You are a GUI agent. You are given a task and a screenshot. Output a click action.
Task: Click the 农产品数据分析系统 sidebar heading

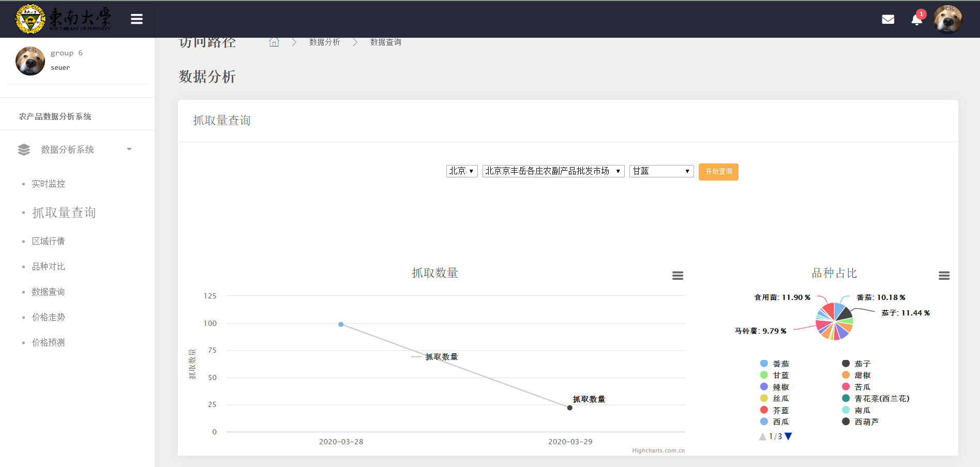click(x=55, y=116)
